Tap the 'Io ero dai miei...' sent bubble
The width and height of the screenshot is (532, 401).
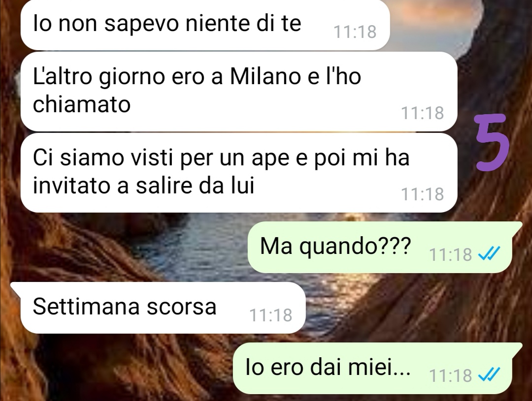coord(377,368)
